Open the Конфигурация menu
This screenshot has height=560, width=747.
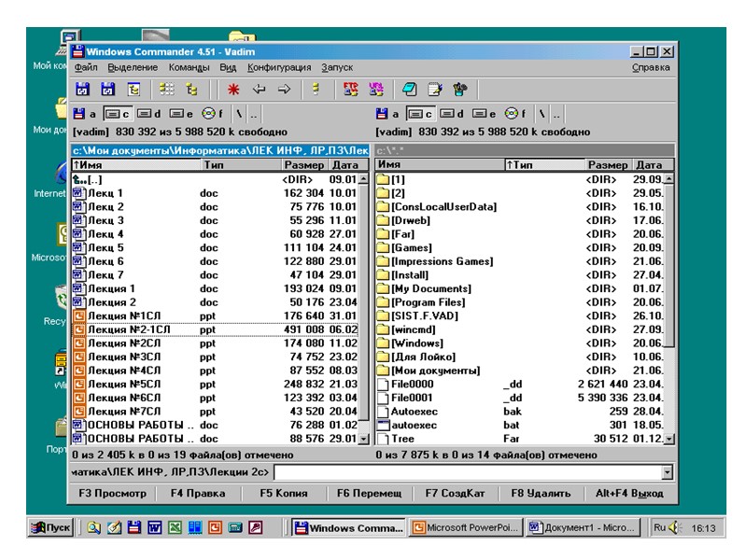[x=279, y=67]
